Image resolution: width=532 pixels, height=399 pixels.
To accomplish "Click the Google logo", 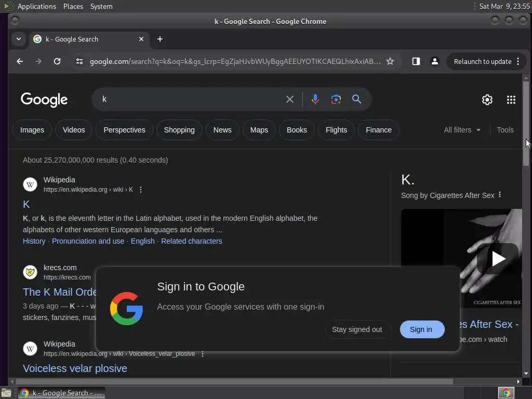I will 44,100.
